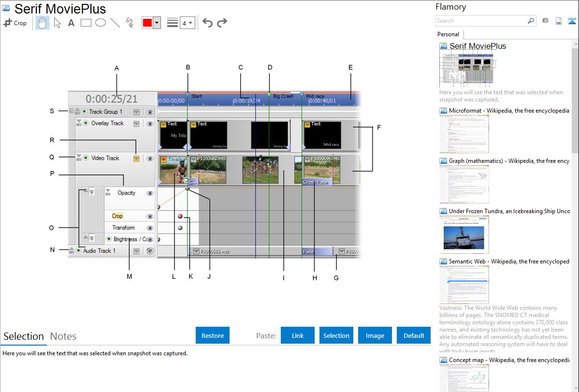Open Video Track yellow dropdown arrow
This screenshot has width=579, height=392.
[136, 159]
